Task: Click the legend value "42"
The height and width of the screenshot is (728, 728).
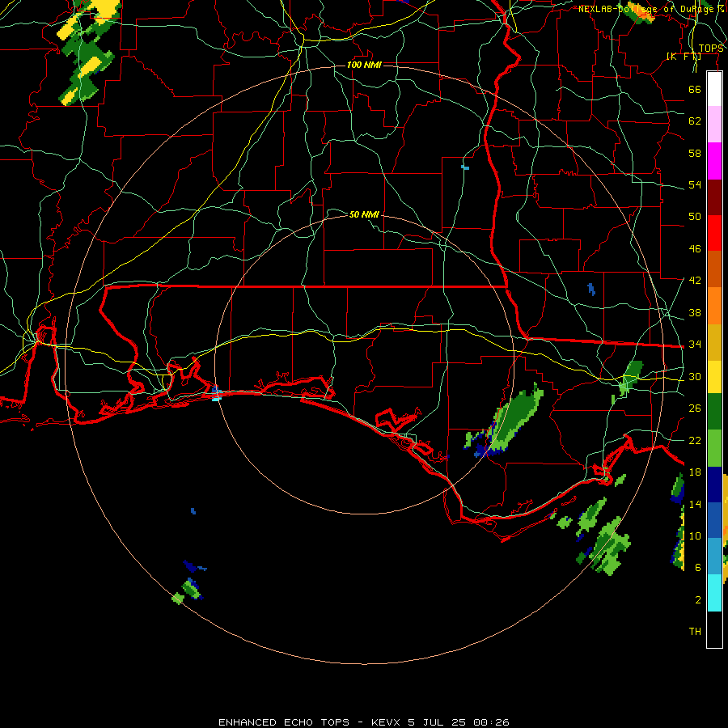Action: pyautogui.click(x=695, y=281)
